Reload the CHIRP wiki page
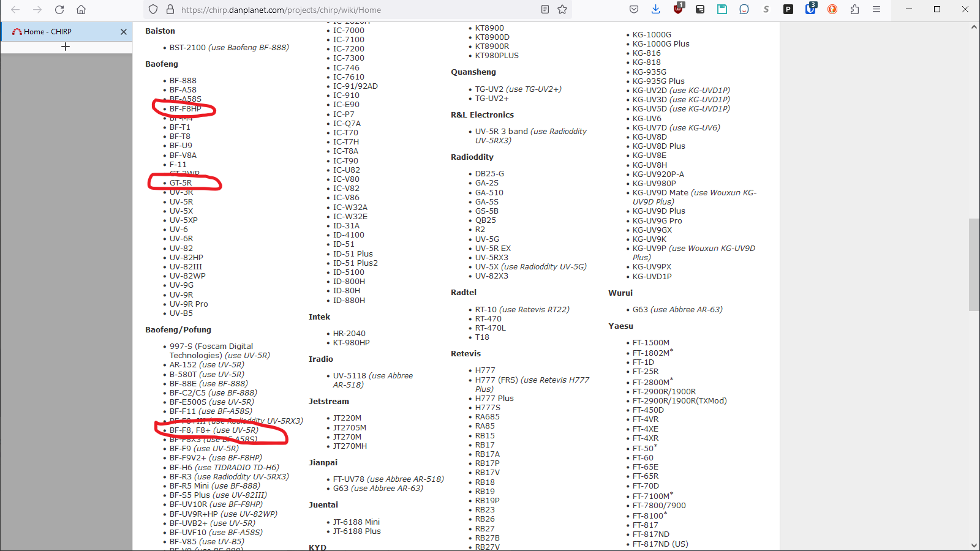The width and height of the screenshot is (980, 551). (59, 9)
